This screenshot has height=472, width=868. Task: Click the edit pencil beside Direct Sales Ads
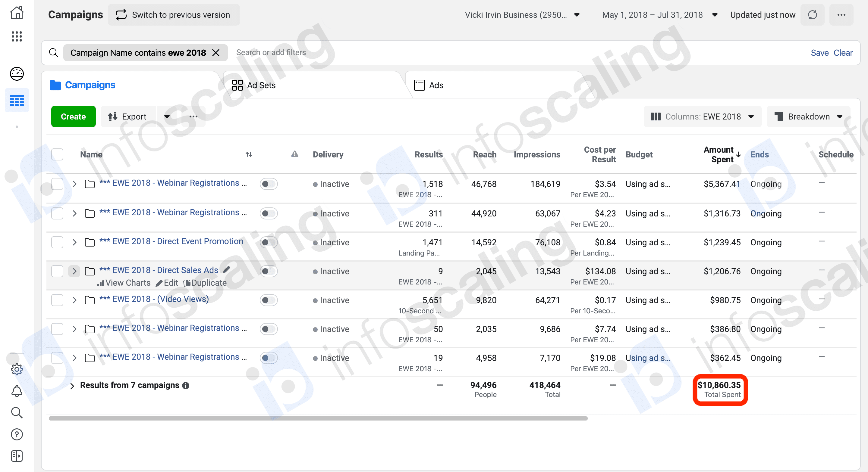(227, 269)
